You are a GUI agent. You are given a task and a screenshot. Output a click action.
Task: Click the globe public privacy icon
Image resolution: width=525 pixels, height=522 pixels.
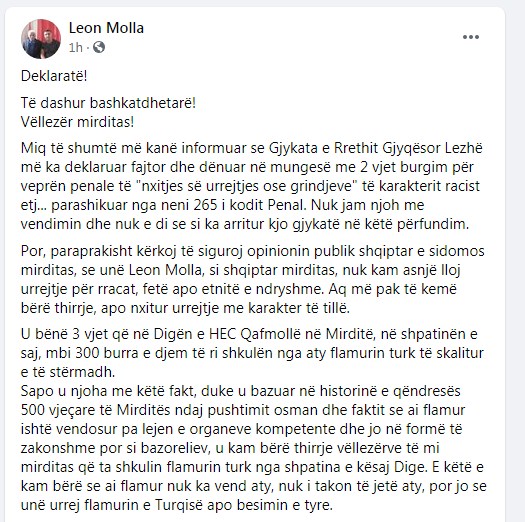(99, 47)
